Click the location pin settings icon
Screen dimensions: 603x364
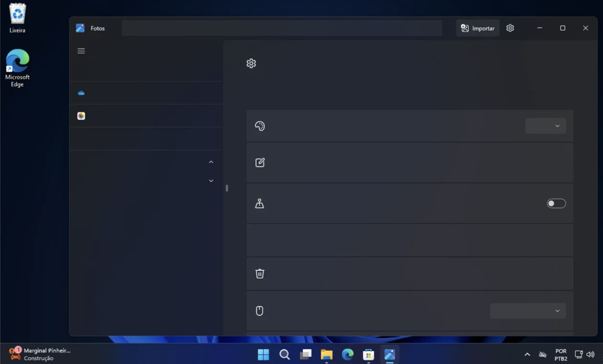(260, 203)
